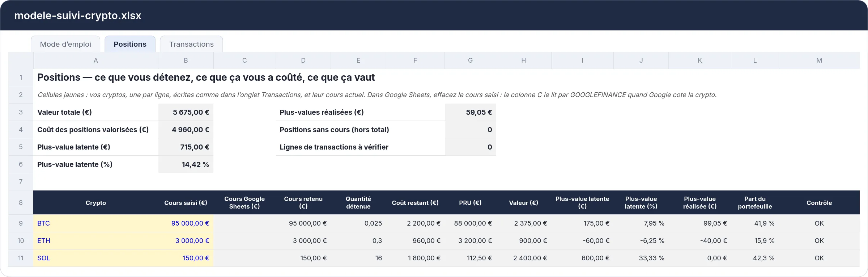Click the SOL 33,33 % cell
Screen dimensions: 868x277
[x=641, y=258]
